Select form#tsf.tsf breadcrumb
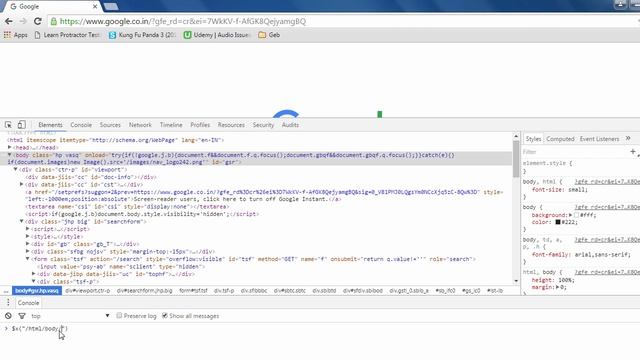This screenshot has height=360, width=640. coord(193,291)
